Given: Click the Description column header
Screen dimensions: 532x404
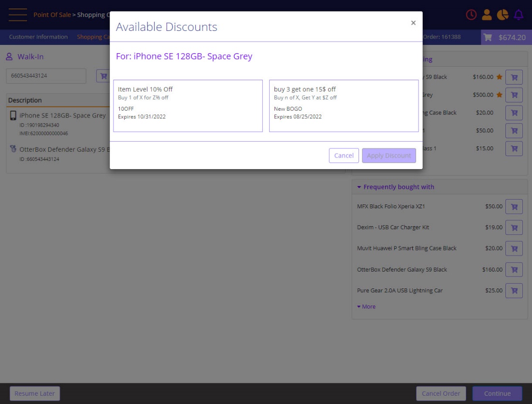Looking at the screenshot, I should (x=25, y=100).
